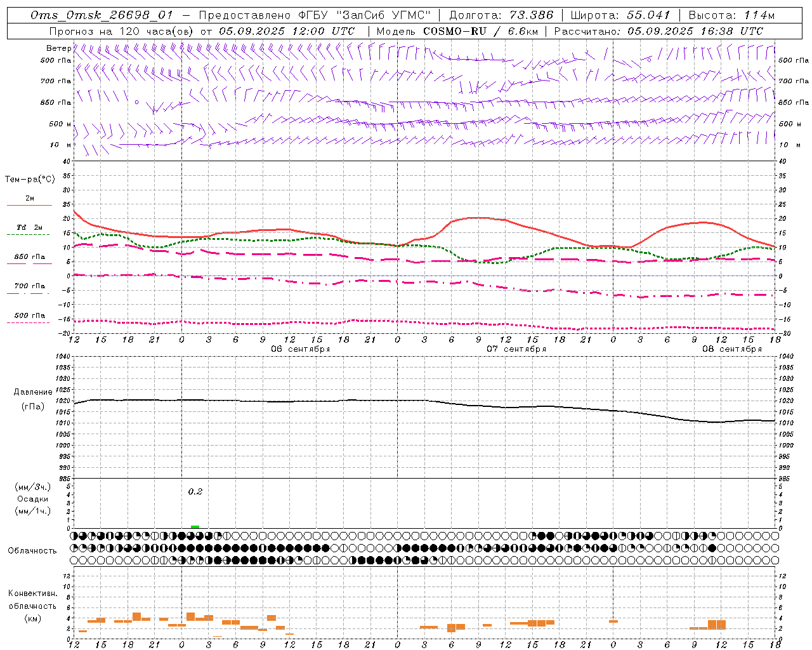Click the provider text ФГБУ "ЗапСиб УГМС"
This screenshot has height=650, width=812.
click(x=365, y=15)
